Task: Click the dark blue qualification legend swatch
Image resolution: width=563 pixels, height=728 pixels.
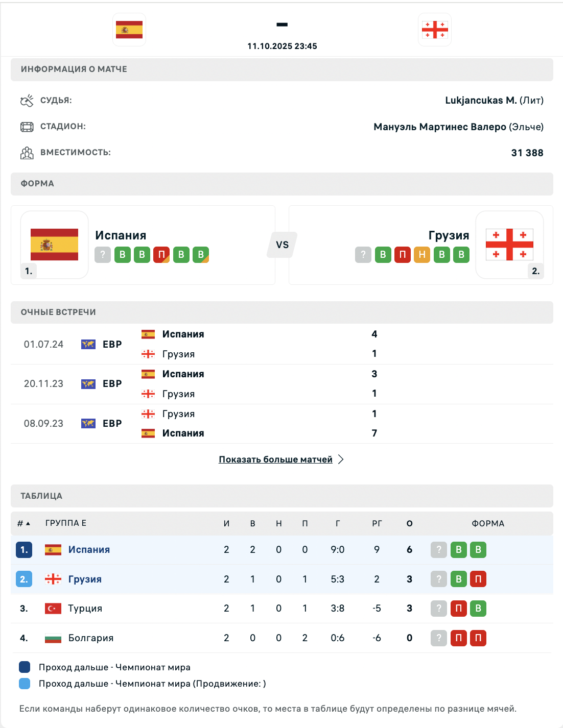Action: (25, 667)
